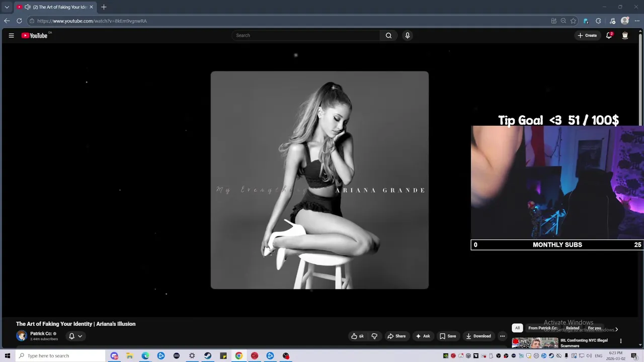Click the magnifier search button
644x362 pixels.
388,35
